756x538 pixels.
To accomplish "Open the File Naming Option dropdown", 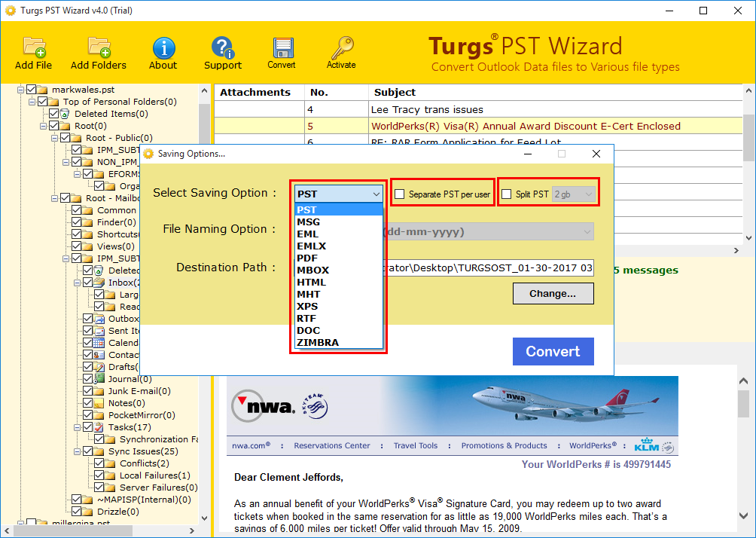I will (x=489, y=231).
